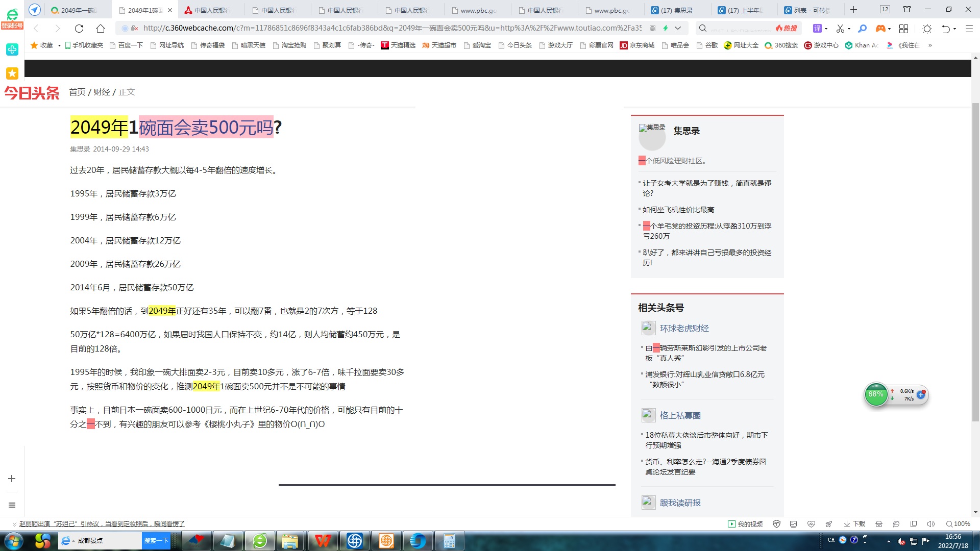Switch to the (17) 集思录 tab
980x551 pixels.
click(676, 10)
